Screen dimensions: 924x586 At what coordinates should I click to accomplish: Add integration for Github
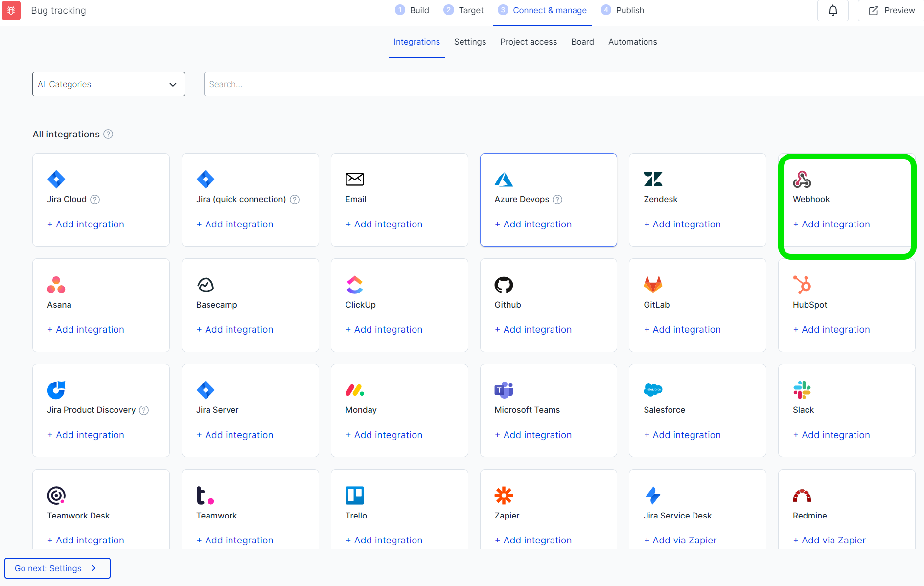coord(533,329)
